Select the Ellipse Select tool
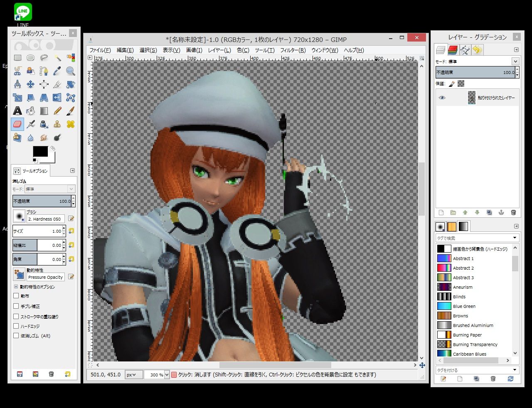 coord(31,58)
